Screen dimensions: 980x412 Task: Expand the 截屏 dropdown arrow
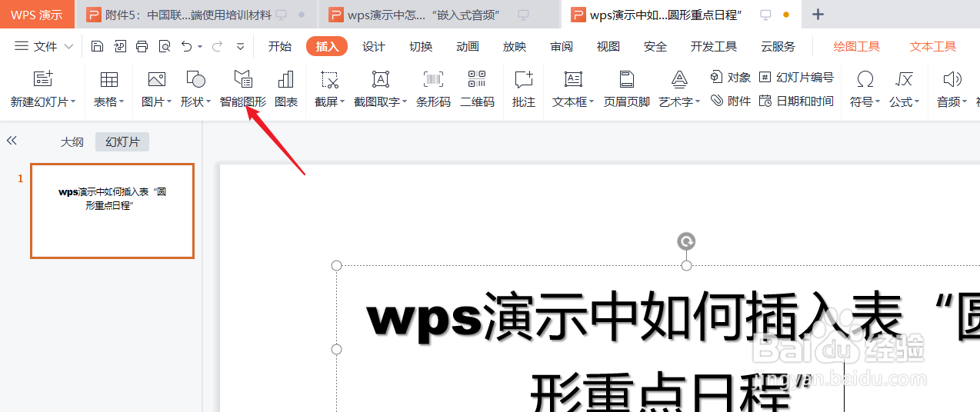[342, 101]
